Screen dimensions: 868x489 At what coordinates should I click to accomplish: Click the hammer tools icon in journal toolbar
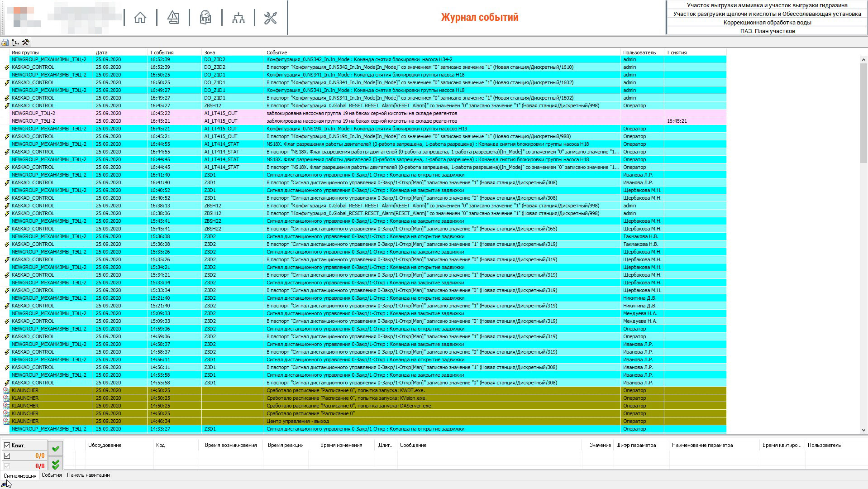pos(25,43)
